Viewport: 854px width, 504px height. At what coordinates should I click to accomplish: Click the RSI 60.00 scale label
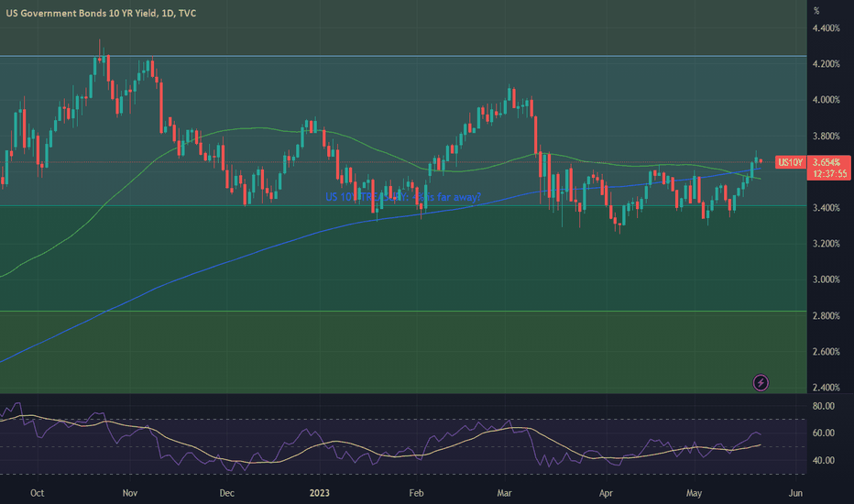(824, 433)
